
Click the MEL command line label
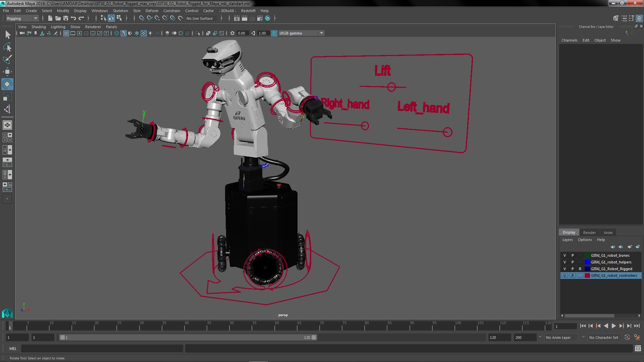(13, 349)
